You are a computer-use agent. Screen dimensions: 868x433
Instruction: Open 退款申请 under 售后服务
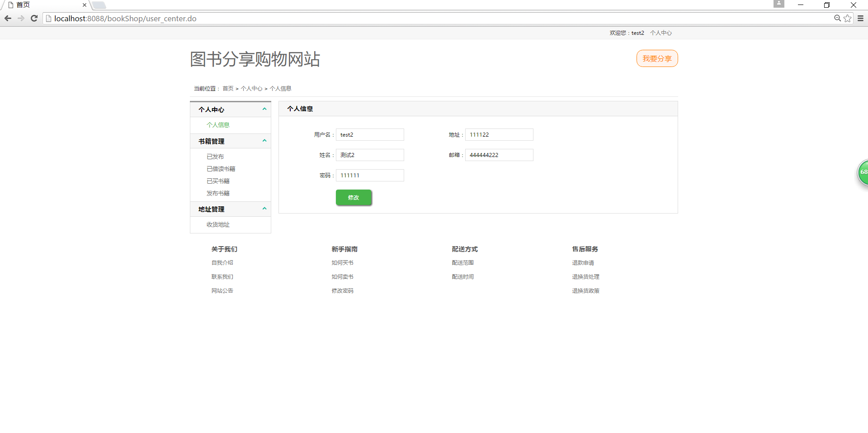tap(583, 262)
